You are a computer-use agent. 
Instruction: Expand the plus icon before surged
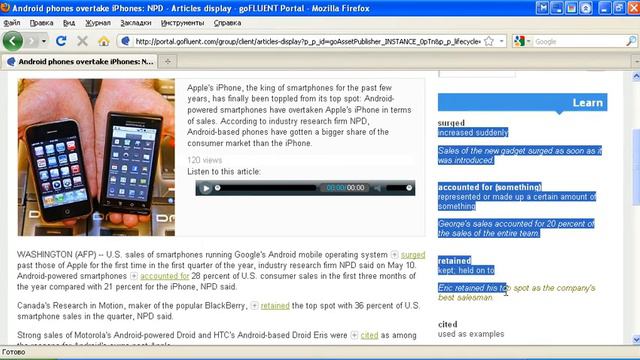(x=394, y=255)
